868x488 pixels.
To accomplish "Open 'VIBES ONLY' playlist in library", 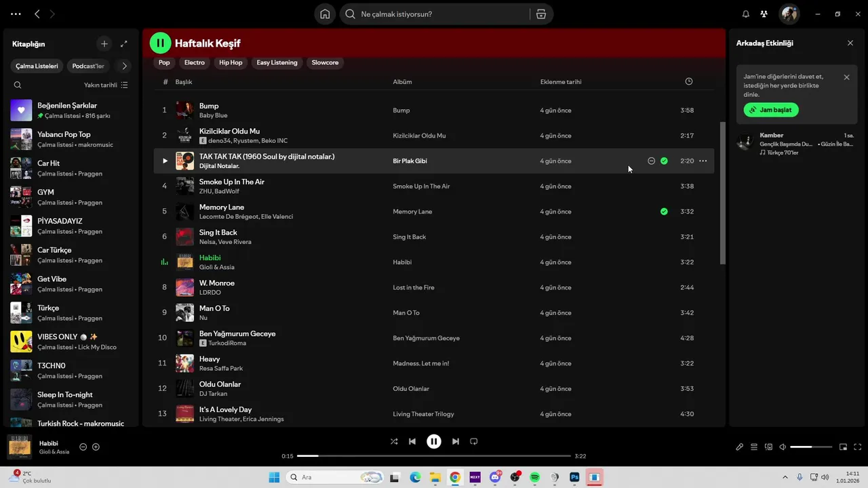I will [x=71, y=342].
